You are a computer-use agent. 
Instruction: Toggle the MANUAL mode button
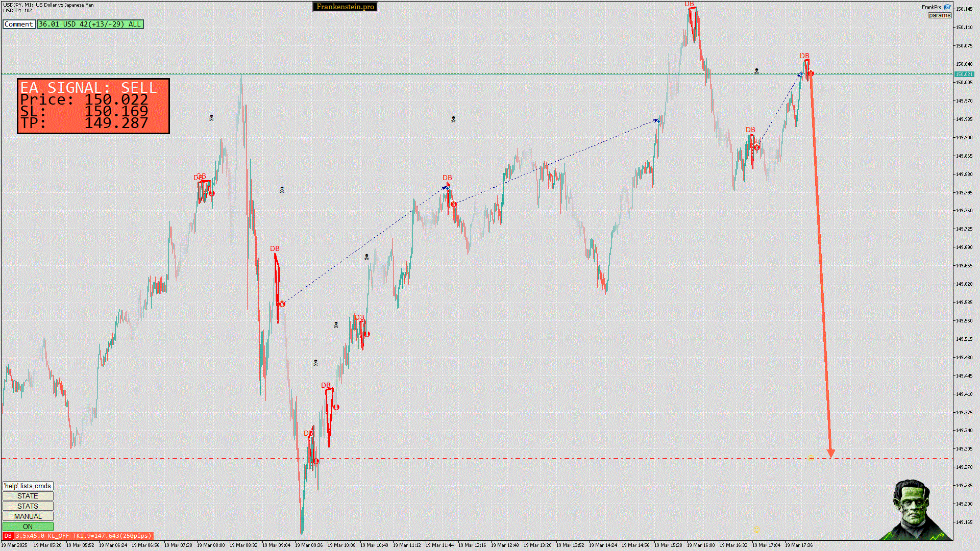coord(28,516)
